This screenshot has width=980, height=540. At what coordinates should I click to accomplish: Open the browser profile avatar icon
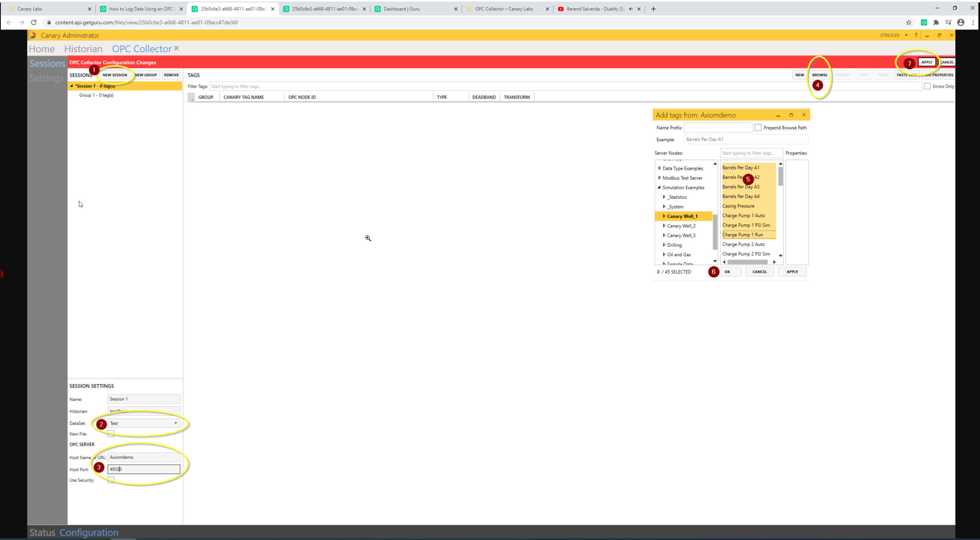pyautogui.click(x=961, y=22)
